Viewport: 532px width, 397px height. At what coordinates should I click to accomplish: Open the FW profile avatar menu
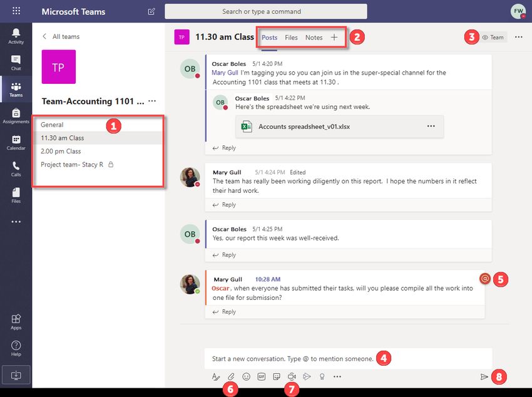click(518, 11)
